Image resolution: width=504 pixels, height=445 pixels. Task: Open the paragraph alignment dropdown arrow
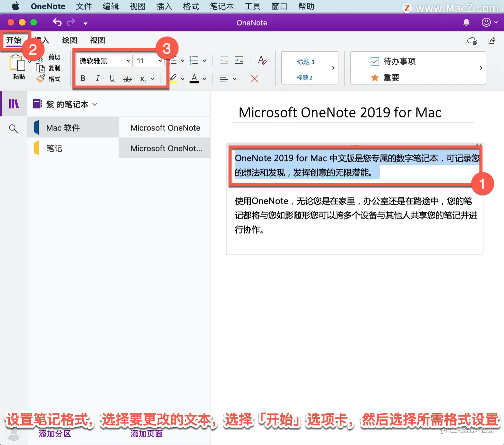pyautogui.click(x=235, y=79)
